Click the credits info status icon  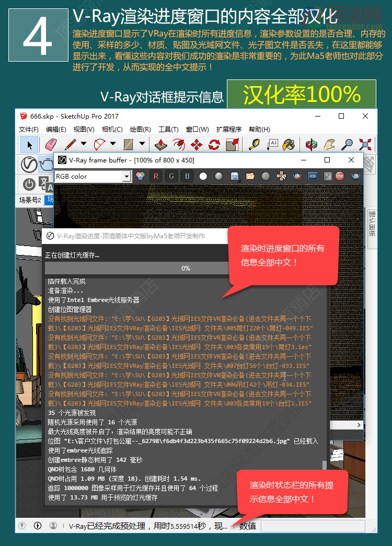(37, 526)
